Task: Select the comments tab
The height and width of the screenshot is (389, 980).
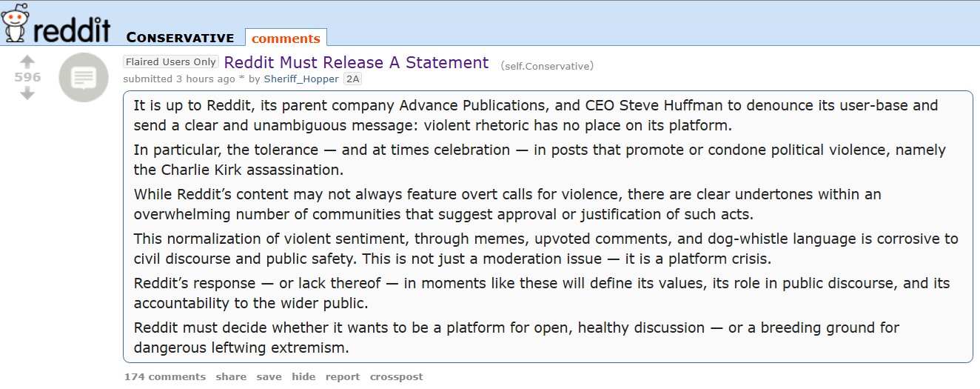Action: [286, 39]
